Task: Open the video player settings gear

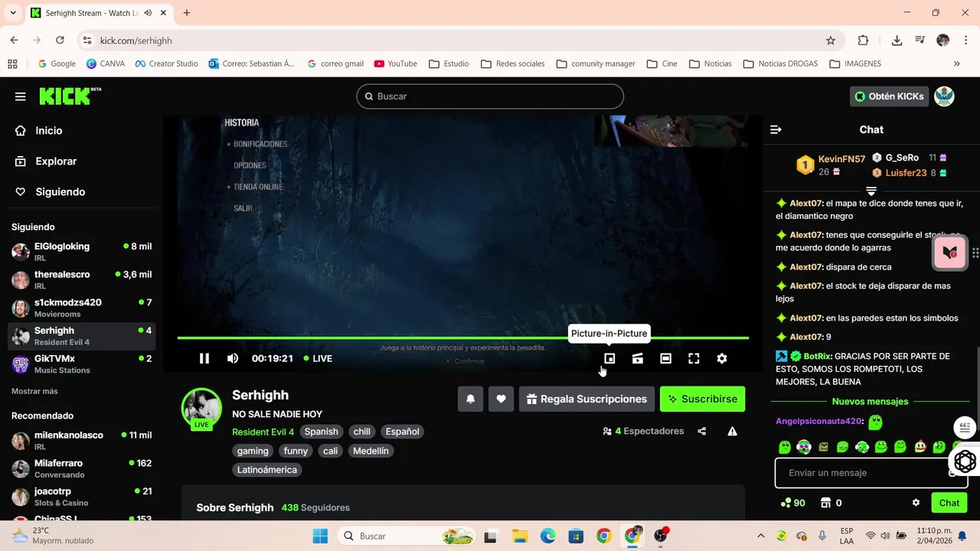Action: coord(722,358)
